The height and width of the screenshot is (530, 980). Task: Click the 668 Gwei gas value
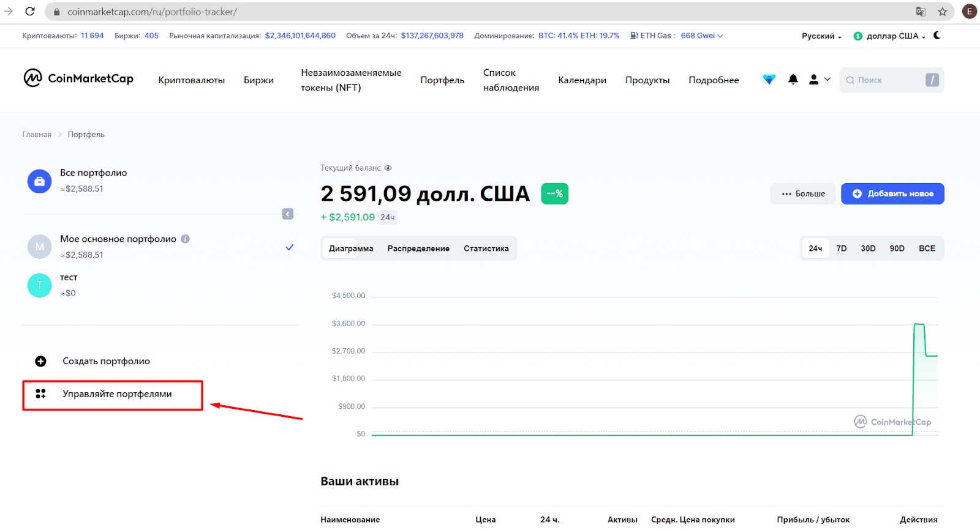[698, 35]
